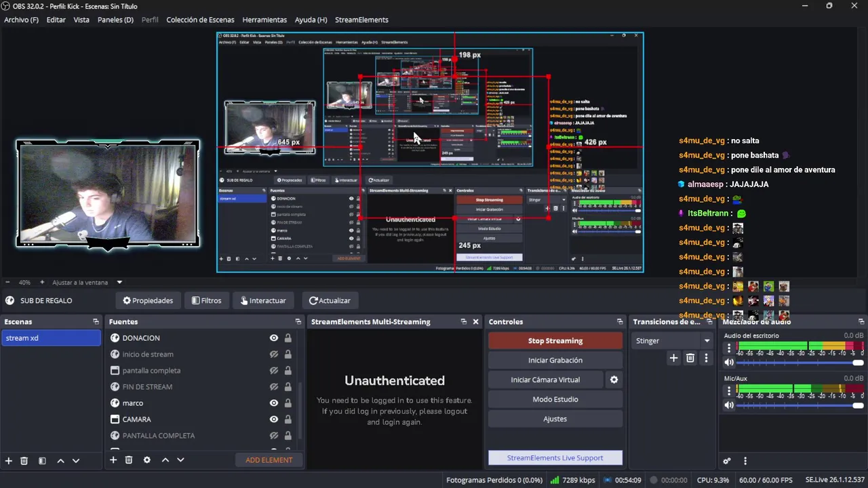Click Iniciar Cámara Virtual
This screenshot has height=488, width=868.
(545, 380)
